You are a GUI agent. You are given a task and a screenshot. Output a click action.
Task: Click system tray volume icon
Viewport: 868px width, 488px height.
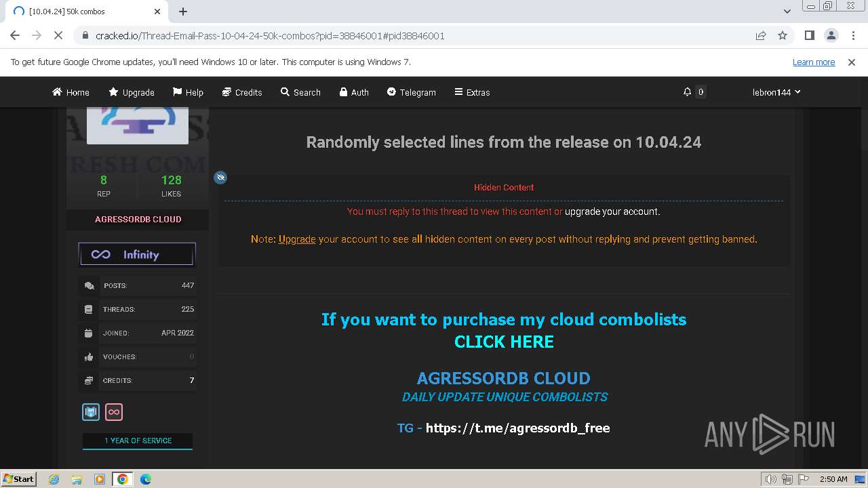[770, 479]
